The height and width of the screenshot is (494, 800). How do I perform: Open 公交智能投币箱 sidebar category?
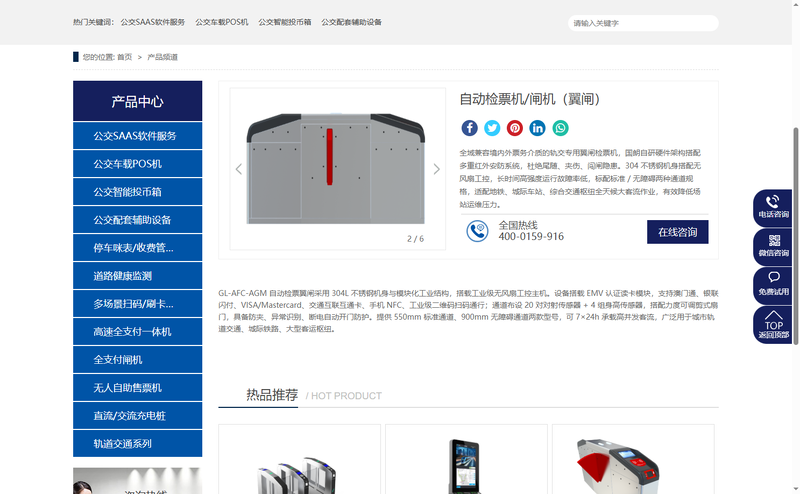tap(137, 192)
